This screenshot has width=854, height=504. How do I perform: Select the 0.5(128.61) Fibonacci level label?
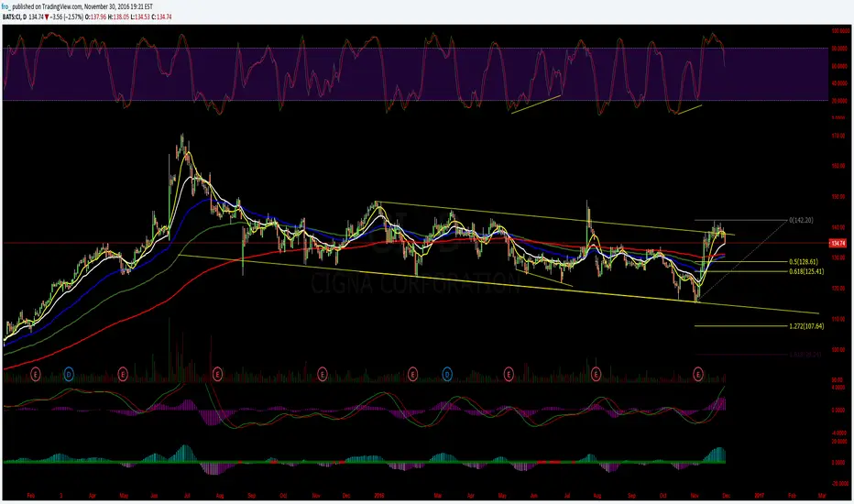pyautogui.click(x=803, y=261)
